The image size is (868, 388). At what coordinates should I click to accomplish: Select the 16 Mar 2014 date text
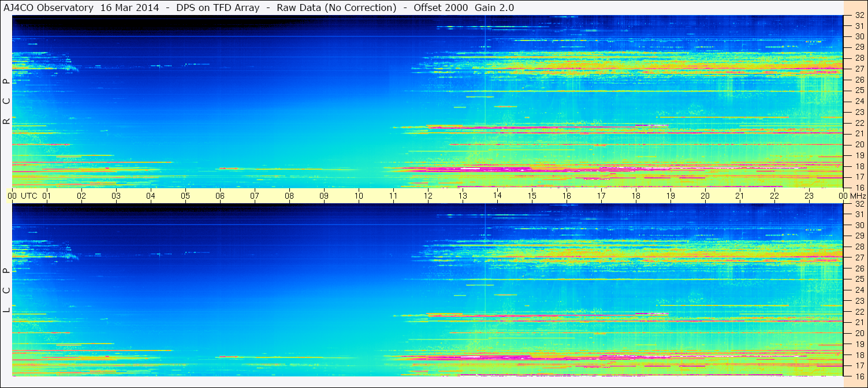tap(129, 8)
